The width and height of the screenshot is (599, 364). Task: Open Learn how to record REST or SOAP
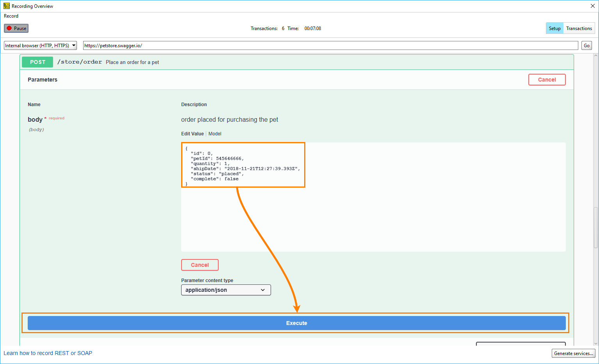pos(48,353)
